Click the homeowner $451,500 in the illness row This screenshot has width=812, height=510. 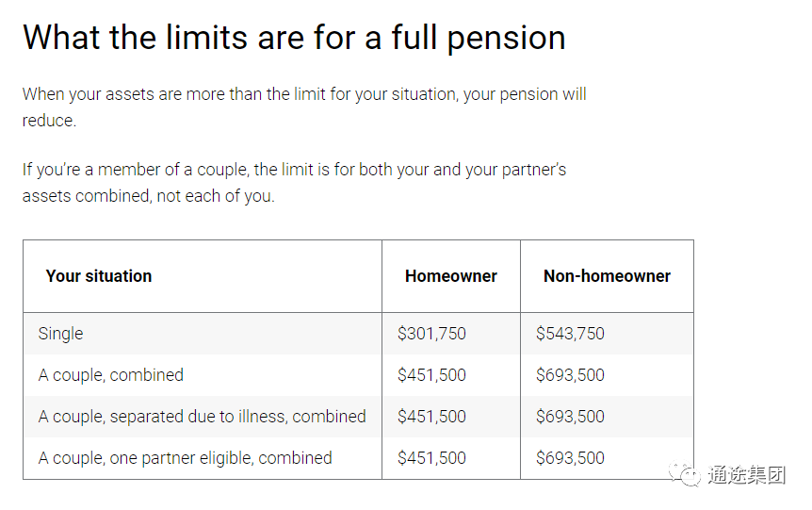pos(431,416)
